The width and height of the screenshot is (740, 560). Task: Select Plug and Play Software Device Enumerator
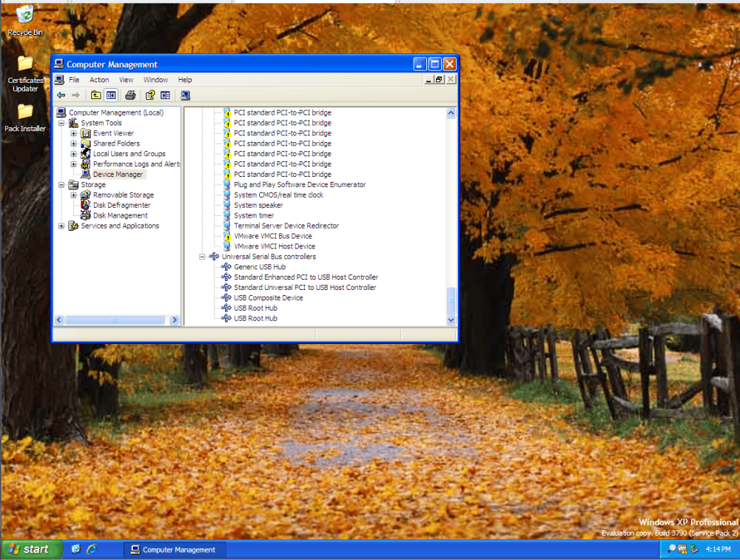pos(300,184)
